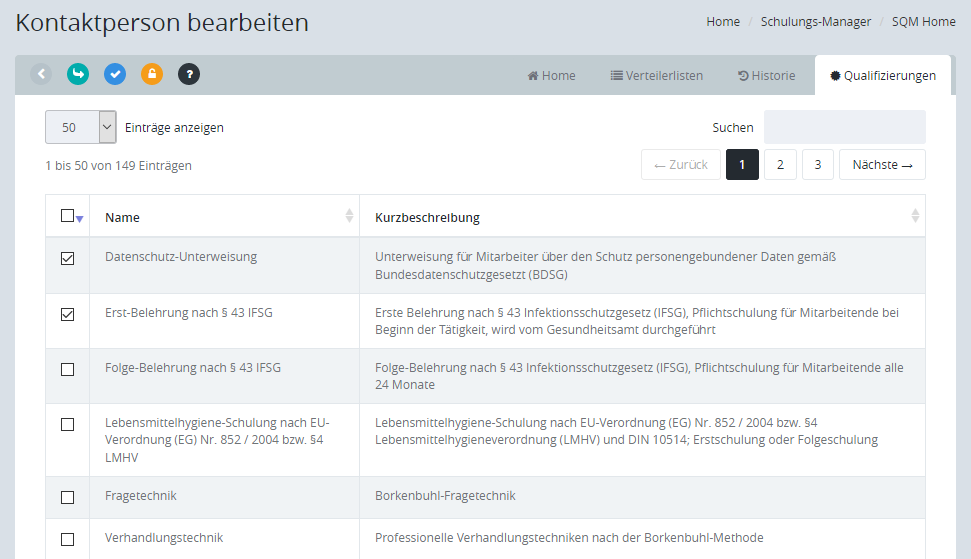
Task: Uncheck the Datenschutz-Unterweisung checkbox
Action: 68,259
